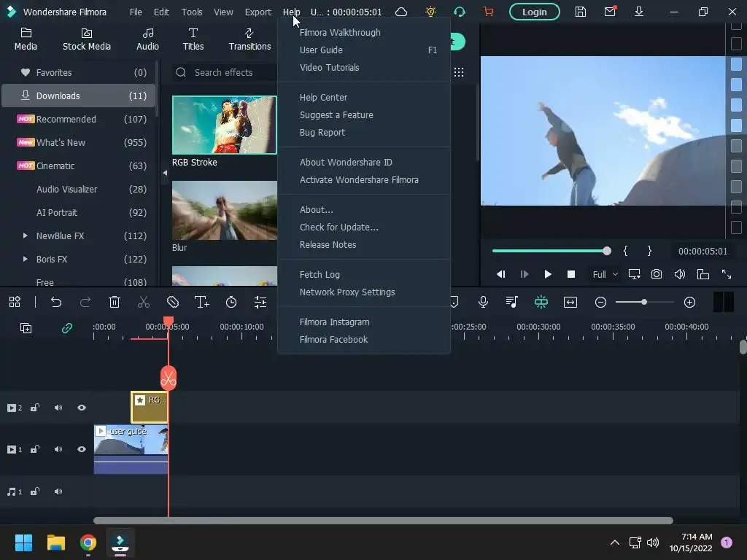Add a new track icon
The image size is (747, 560).
coord(26,328)
